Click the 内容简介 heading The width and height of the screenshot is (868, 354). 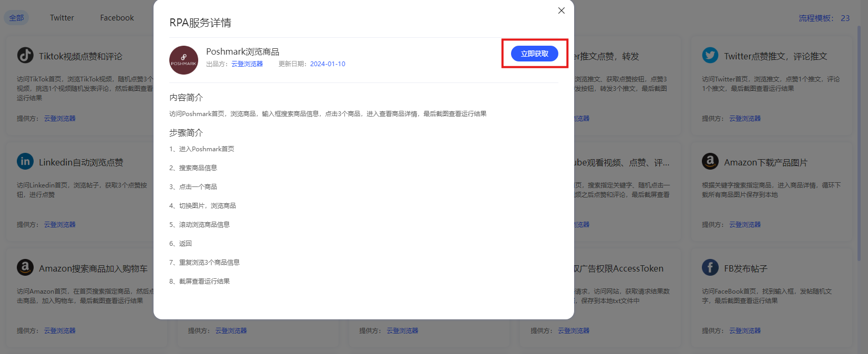pos(186,98)
